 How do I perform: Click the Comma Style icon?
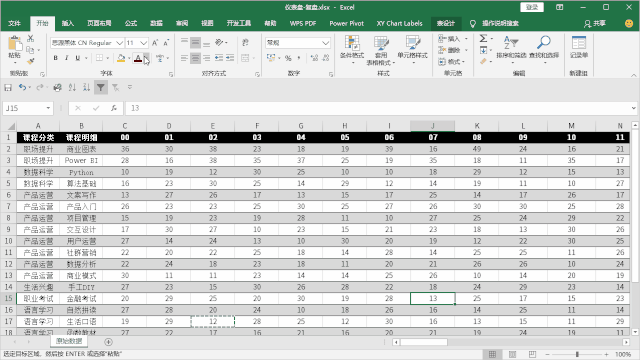coord(299,58)
